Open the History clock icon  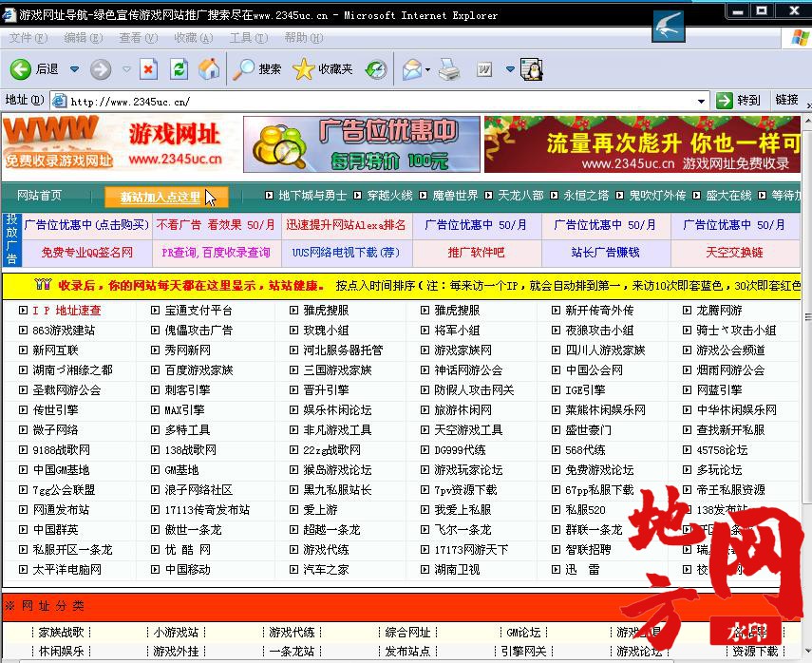[376, 69]
